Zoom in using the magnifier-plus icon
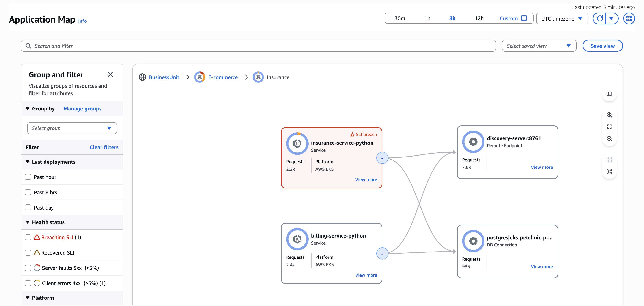 coord(609,115)
